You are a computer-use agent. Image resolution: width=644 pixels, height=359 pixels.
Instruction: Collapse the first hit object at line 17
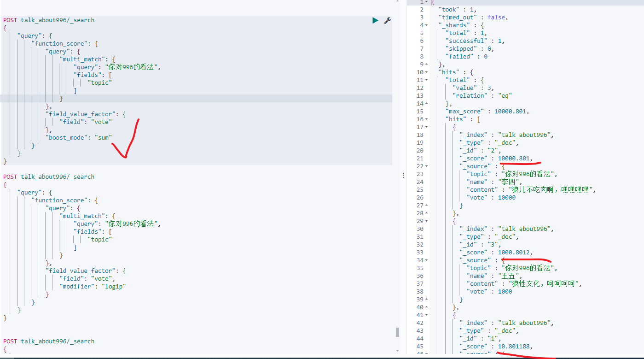coord(426,127)
